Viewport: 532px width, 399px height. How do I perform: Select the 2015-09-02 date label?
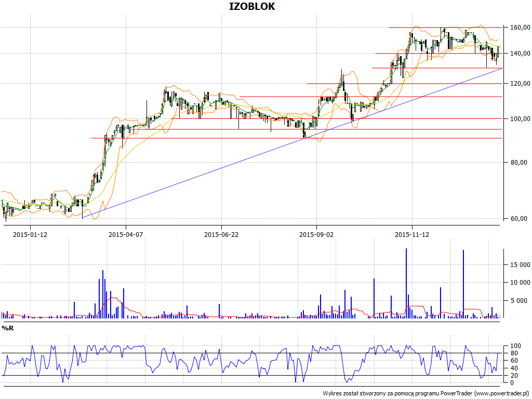[316, 234]
